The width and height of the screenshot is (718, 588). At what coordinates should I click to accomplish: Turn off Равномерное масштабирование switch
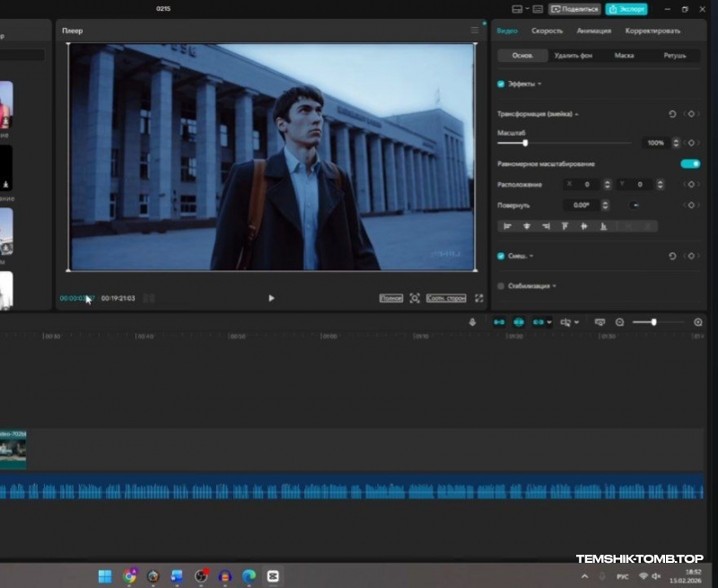point(689,163)
